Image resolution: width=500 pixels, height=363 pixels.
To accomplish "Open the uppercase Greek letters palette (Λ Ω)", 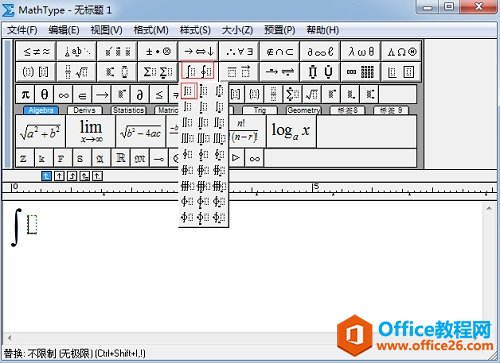I will coord(401,51).
